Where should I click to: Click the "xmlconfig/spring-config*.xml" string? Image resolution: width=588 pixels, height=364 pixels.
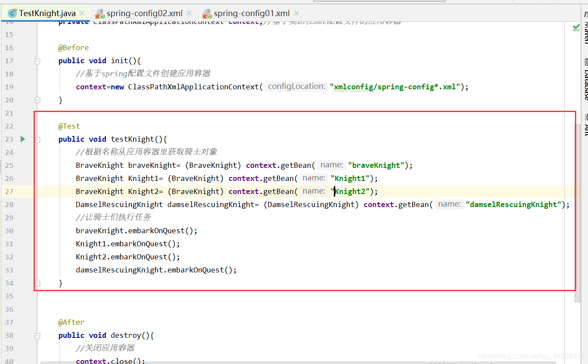[395, 87]
